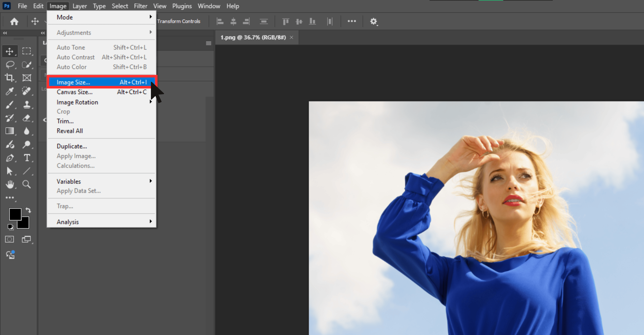Image resolution: width=644 pixels, height=335 pixels.
Task: Align bottom edges in options bar
Action: [312, 21]
